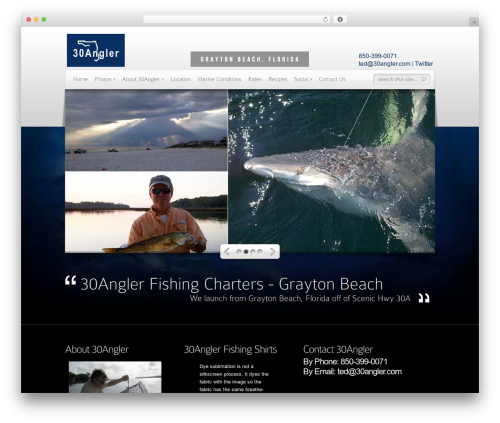This screenshot has width=500, height=423.
Task: Open the Marine Conditions page
Action: tap(219, 79)
